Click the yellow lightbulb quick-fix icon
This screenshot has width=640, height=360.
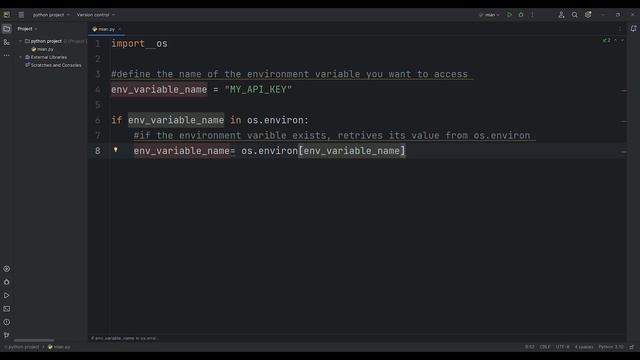click(x=116, y=150)
